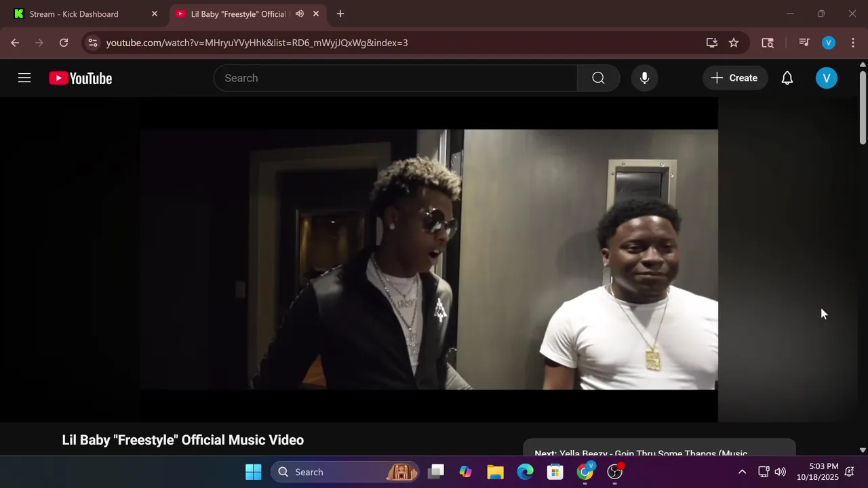Open the YouTube account avatar menu
868x488 pixels.
tap(826, 78)
